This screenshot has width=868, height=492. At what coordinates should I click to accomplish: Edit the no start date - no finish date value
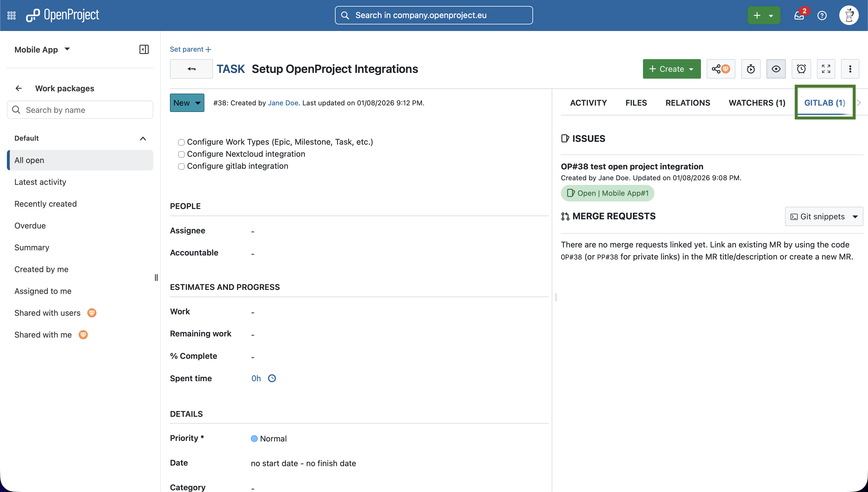(x=303, y=463)
